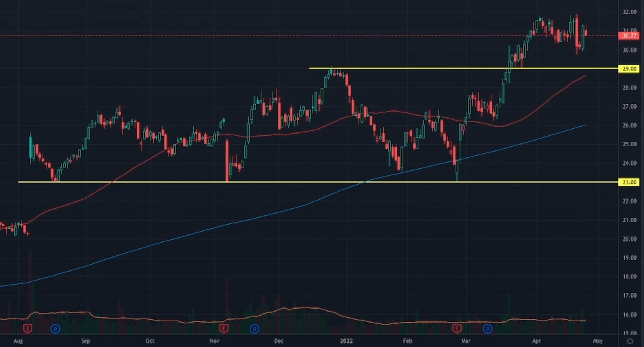
Task: Open chart settings gear icon
Action: (x=630, y=341)
